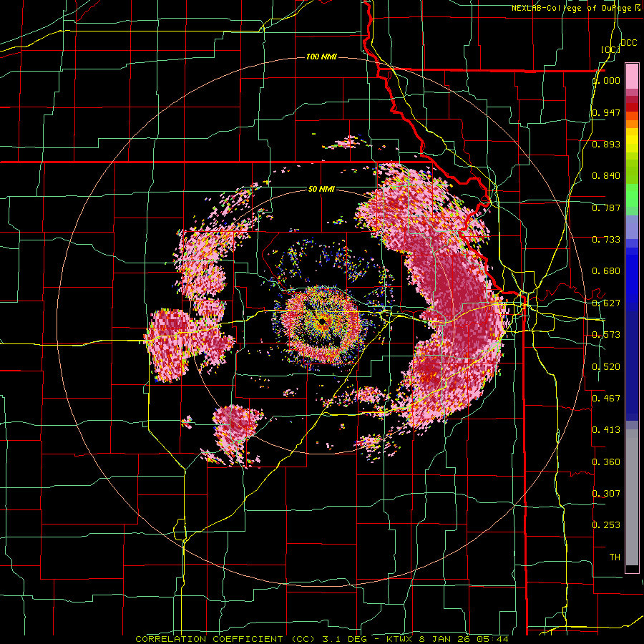Click the 0.893 legend value
The width and height of the screenshot is (644, 644).
pyautogui.click(x=606, y=144)
